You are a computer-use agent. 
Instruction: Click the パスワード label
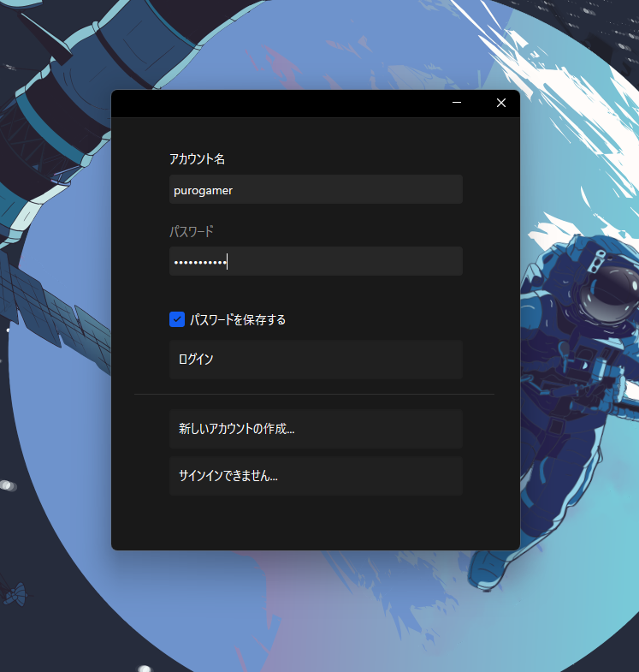click(192, 231)
